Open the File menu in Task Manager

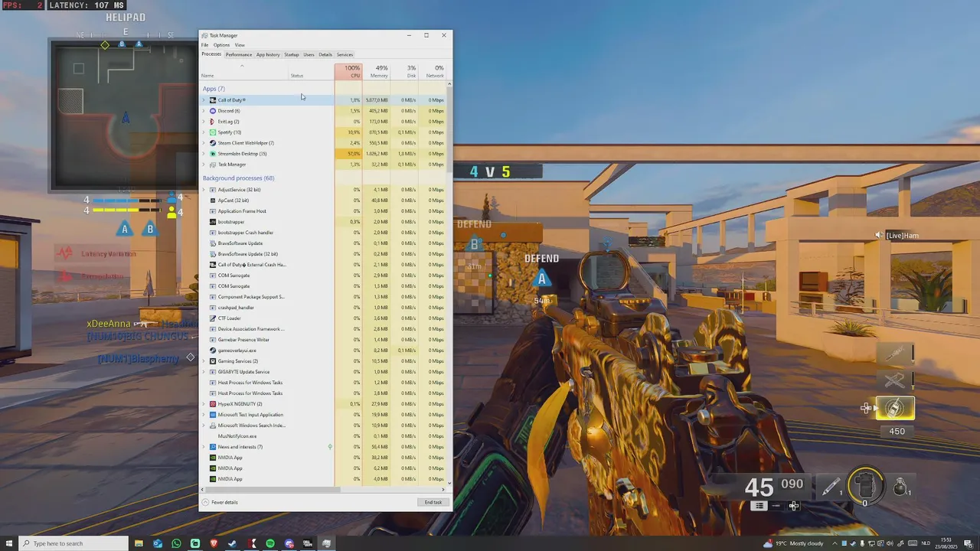(204, 45)
